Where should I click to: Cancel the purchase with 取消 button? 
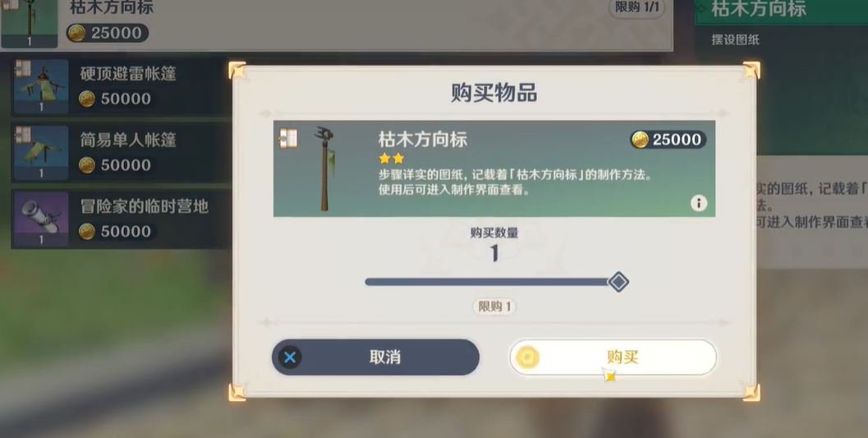375,357
